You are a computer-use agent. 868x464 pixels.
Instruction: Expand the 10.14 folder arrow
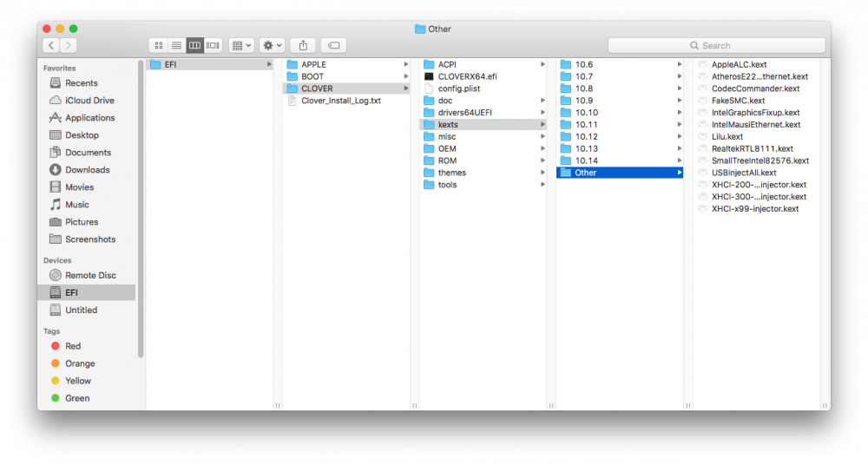680,160
